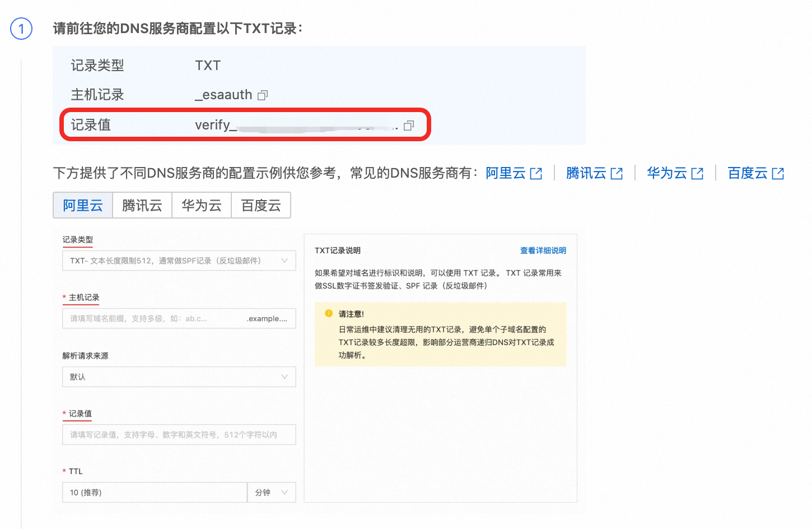
Task: Open the 腾讯云 external link
Action: pos(594,173)
